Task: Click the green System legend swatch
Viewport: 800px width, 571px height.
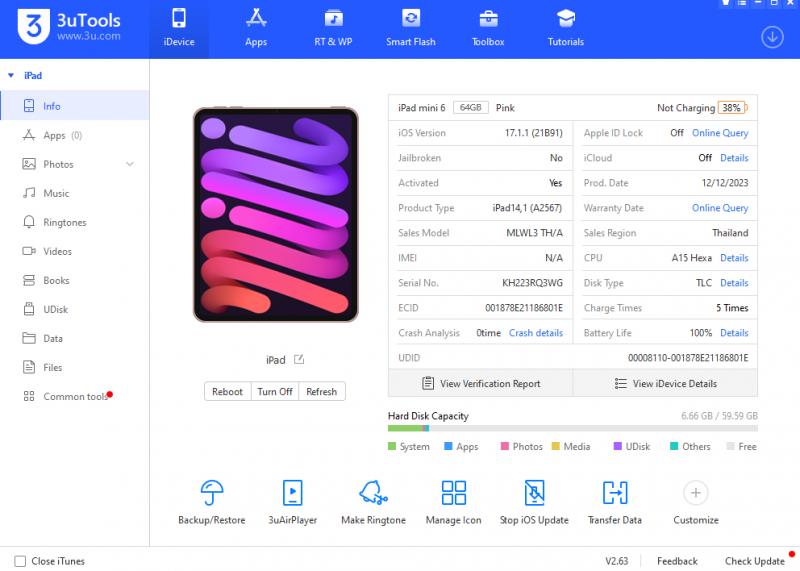Action: point(392,446)
